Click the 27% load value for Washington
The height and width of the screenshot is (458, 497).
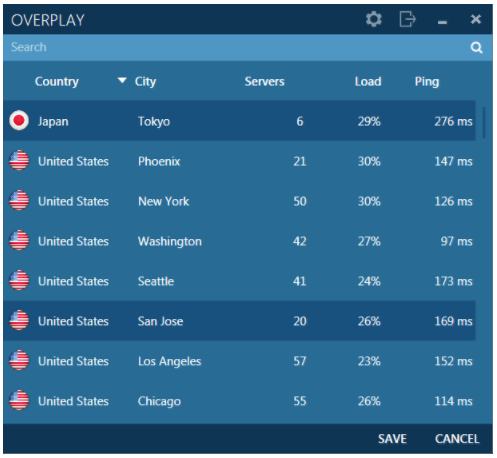[369, 242]
